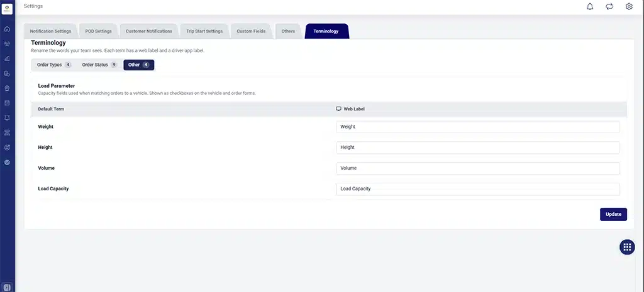Open the notifications bell in the header

pyautogui.click(x=590, y=6)
